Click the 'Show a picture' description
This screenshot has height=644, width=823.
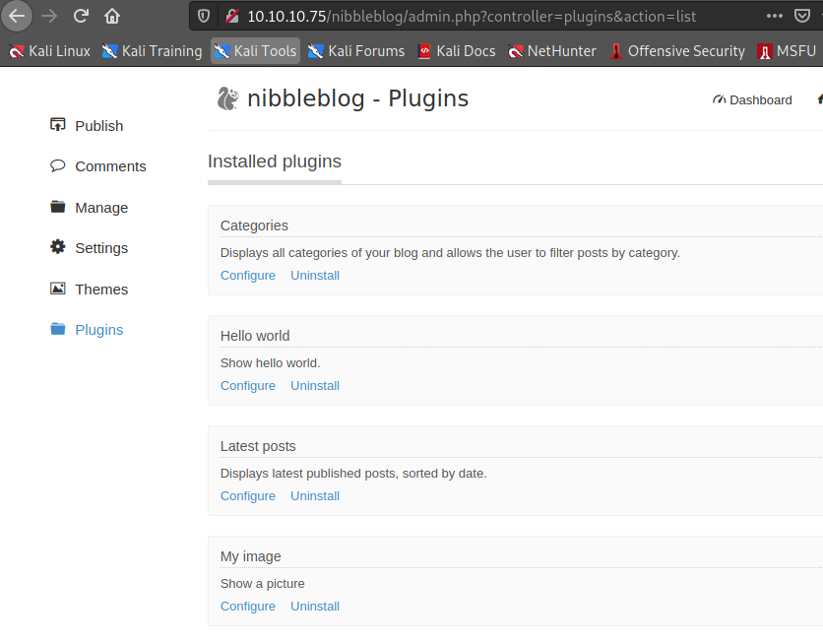point(263,584)
